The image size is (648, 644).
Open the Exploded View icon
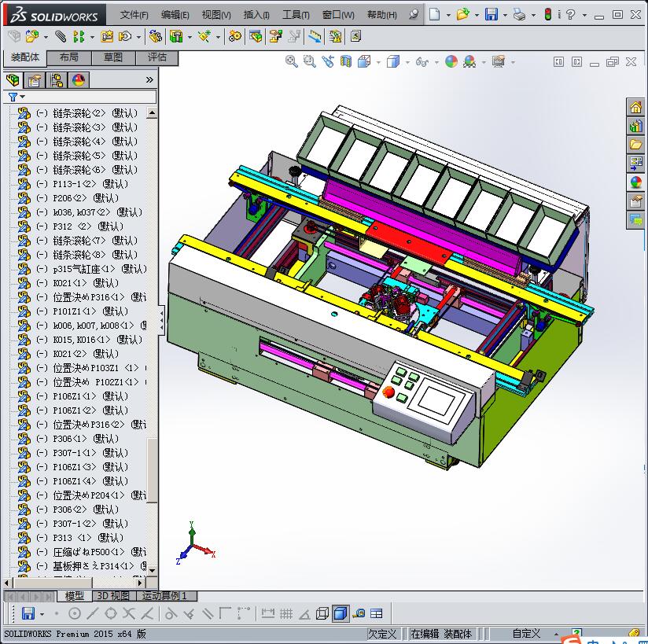coord(275,36)
